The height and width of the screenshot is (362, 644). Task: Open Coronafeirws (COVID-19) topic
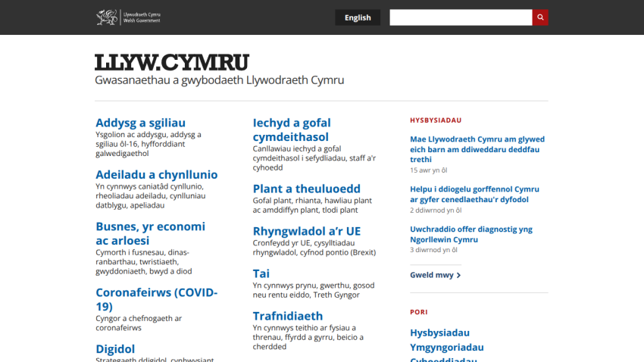pyautogui.click(x=157, y=299)
